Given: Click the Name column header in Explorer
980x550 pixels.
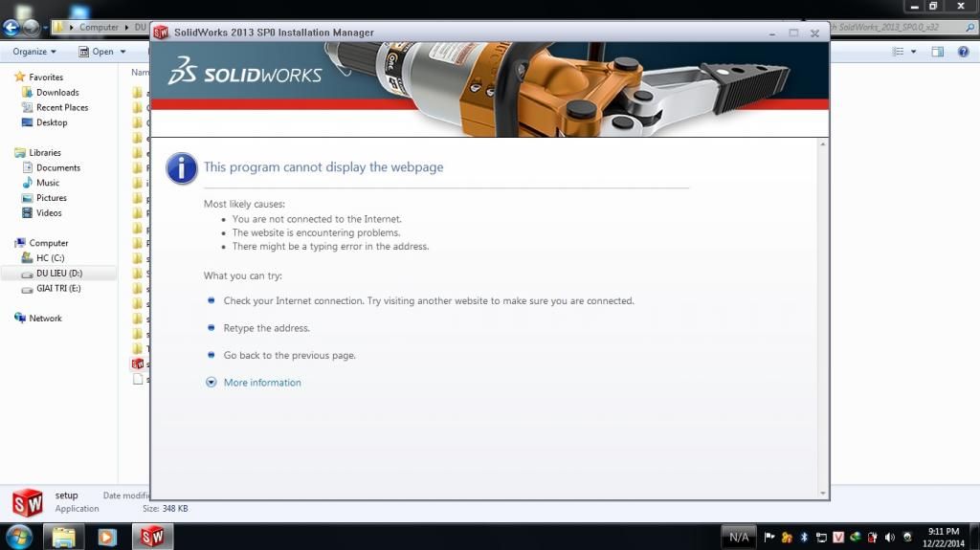Looking at the screenshot, I should [140, 73].
